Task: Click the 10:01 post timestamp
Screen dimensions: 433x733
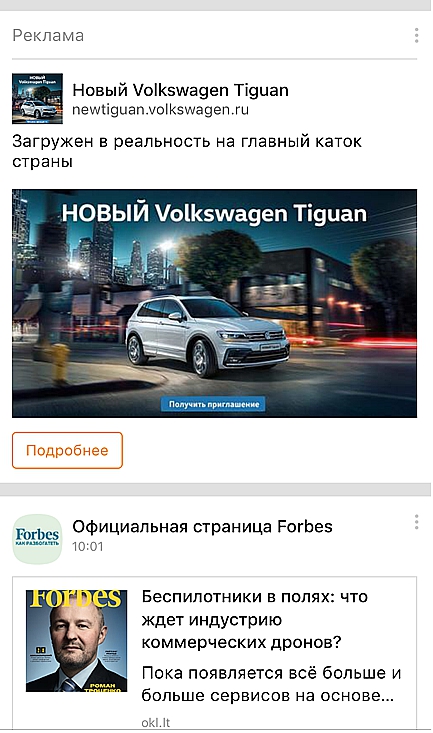Action: (87, 546)
